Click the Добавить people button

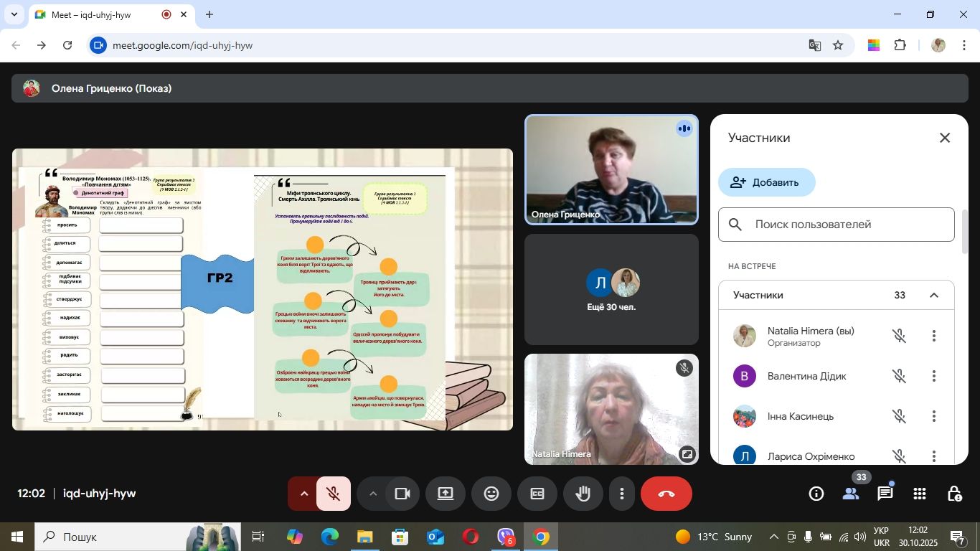(x=766, y=182)
